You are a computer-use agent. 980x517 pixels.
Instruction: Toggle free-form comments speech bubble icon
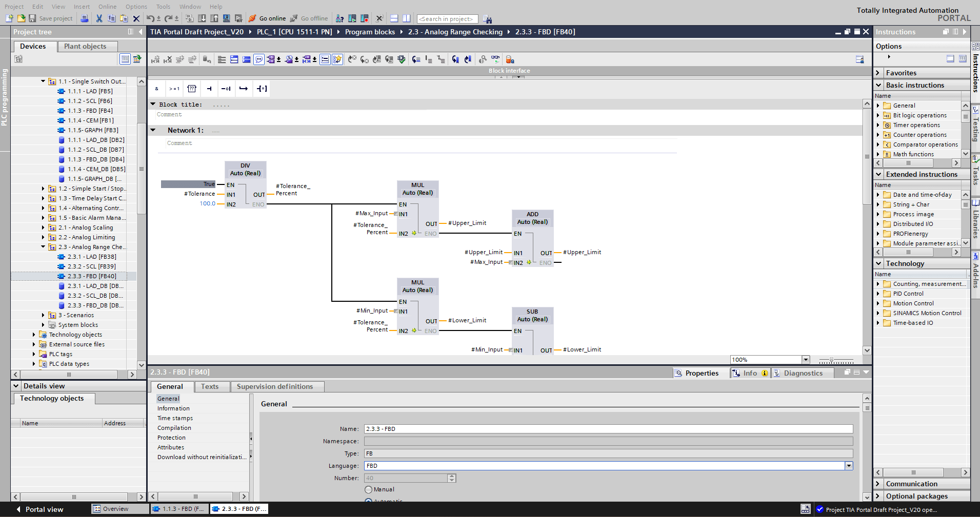click(x=259, y=59)
